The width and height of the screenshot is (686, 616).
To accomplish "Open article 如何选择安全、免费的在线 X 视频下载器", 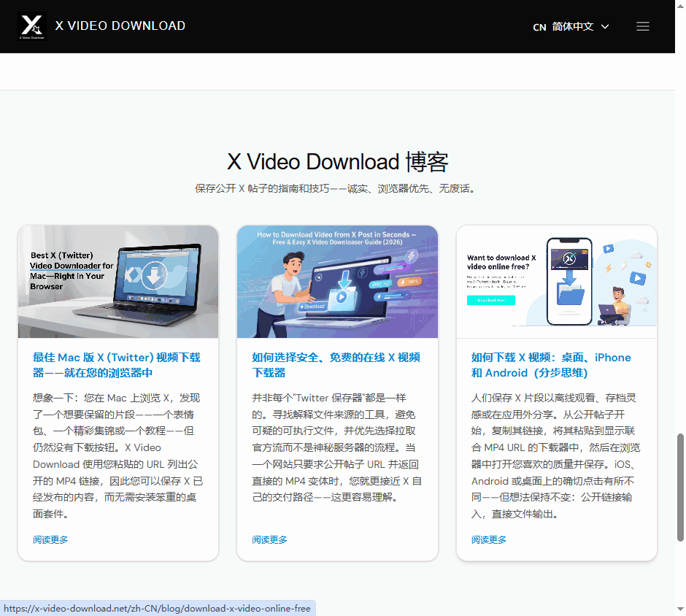I will tap(336, 365).
